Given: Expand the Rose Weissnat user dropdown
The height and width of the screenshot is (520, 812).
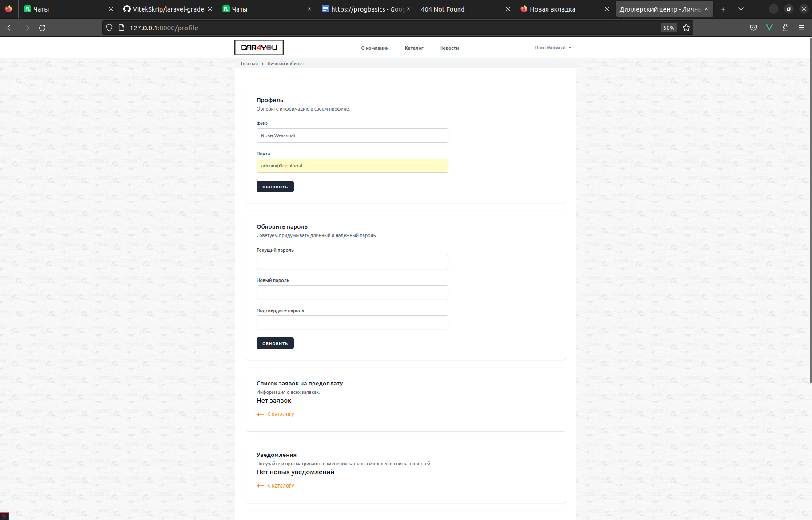Looking at the screenshot, I should [x=553, y=48].
